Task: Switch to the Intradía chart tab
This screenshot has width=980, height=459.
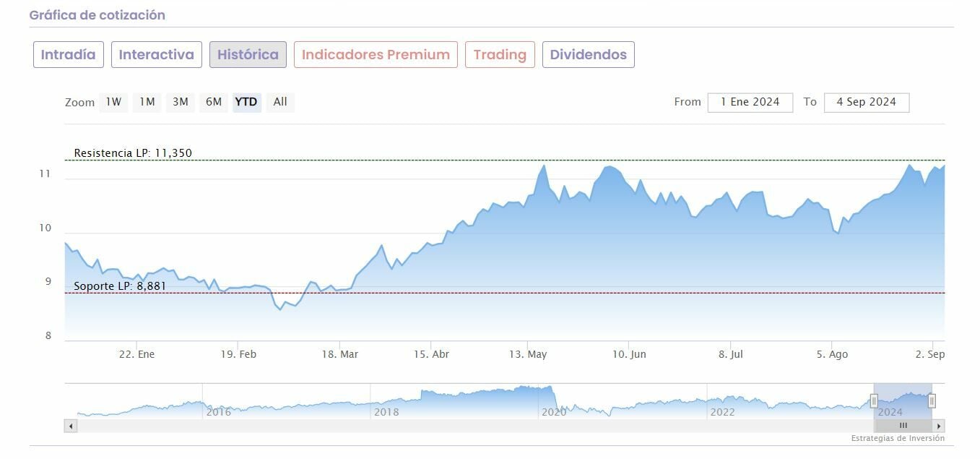Action: pos(69,55)
